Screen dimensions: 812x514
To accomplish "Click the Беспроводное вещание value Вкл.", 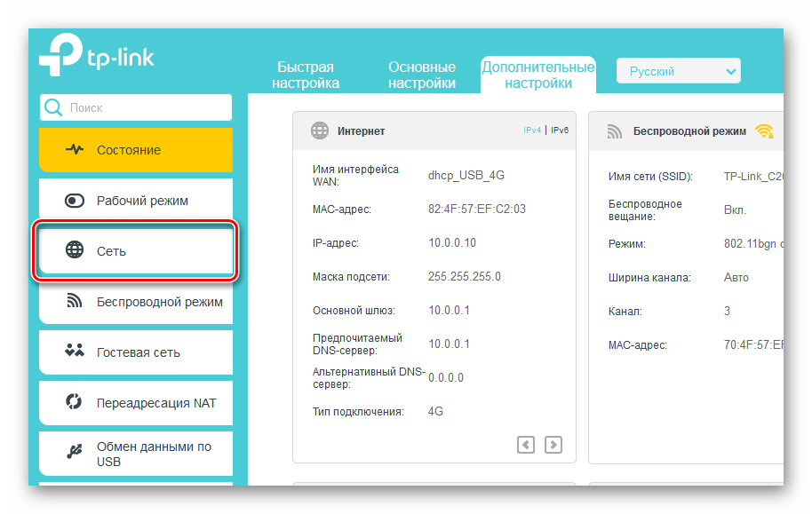I will [x=735, y=210].
